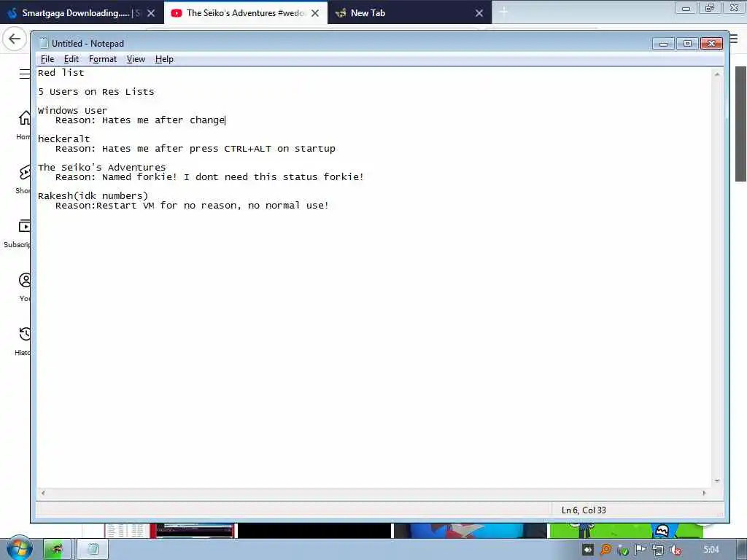Switch to The Seiko's Adventures YouTube tab
The image size is (747, 560).
(x=245, y=13)
